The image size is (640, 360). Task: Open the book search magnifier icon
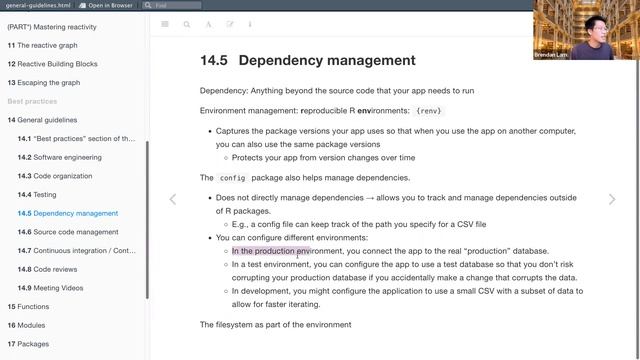tap(187, 24)
